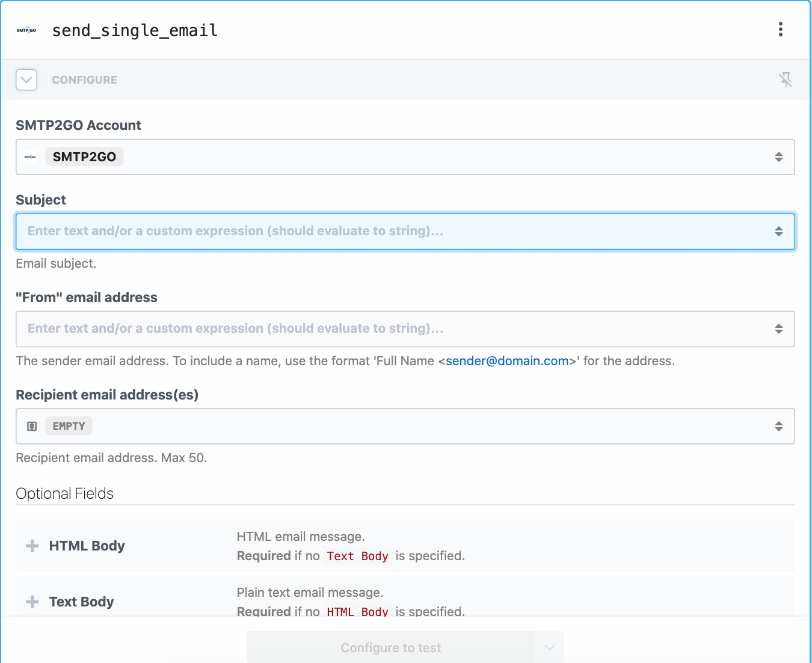Click the CONFIGURE section label

[x=84, y=79]
